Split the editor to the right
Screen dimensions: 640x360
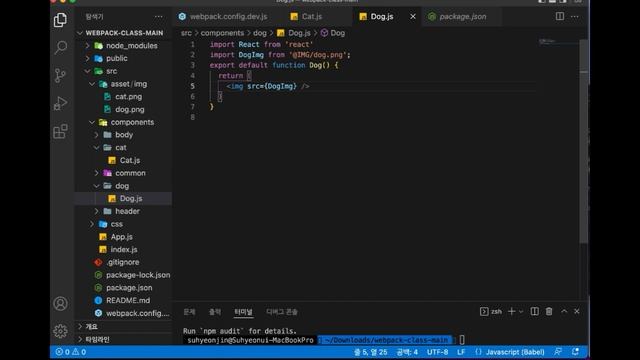tap(560, 16)
